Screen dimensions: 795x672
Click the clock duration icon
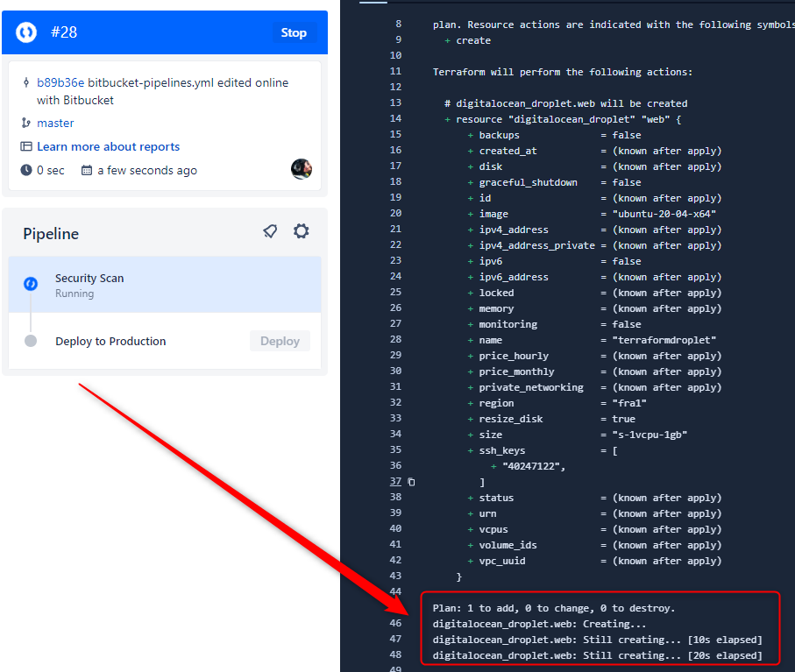26,170
